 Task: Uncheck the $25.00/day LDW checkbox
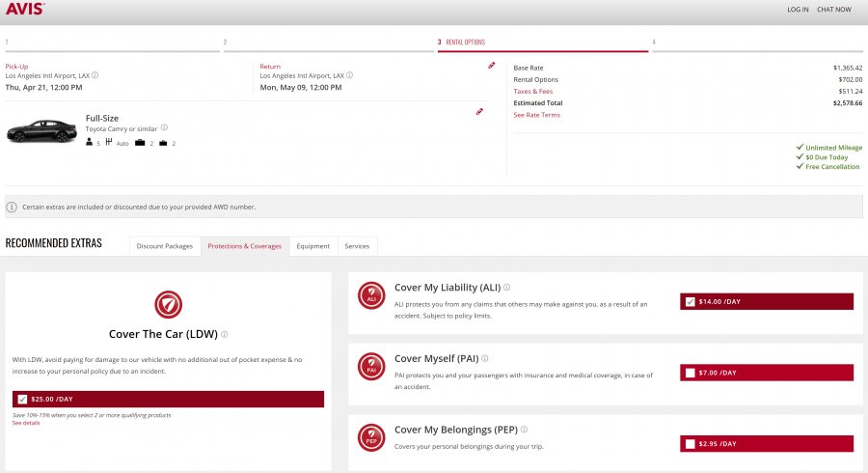22,399
